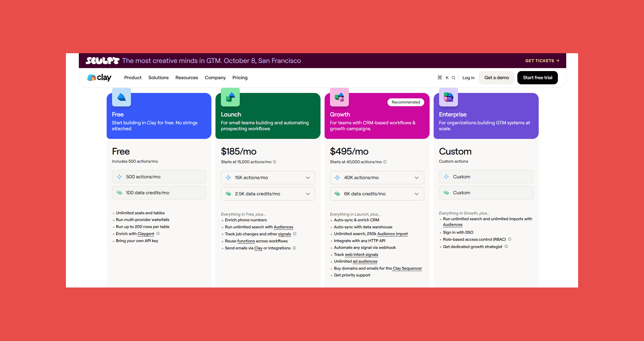Click the "Sign in with SSO" text
This screenshot has width=644, height=341.
coord(458,232)
